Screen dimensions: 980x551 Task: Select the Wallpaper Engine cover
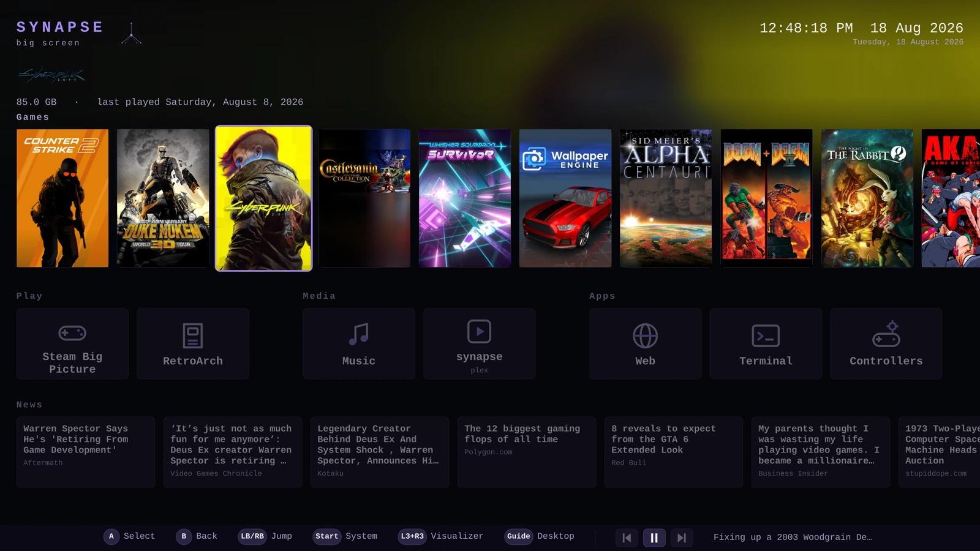click(x=565, y=198)
